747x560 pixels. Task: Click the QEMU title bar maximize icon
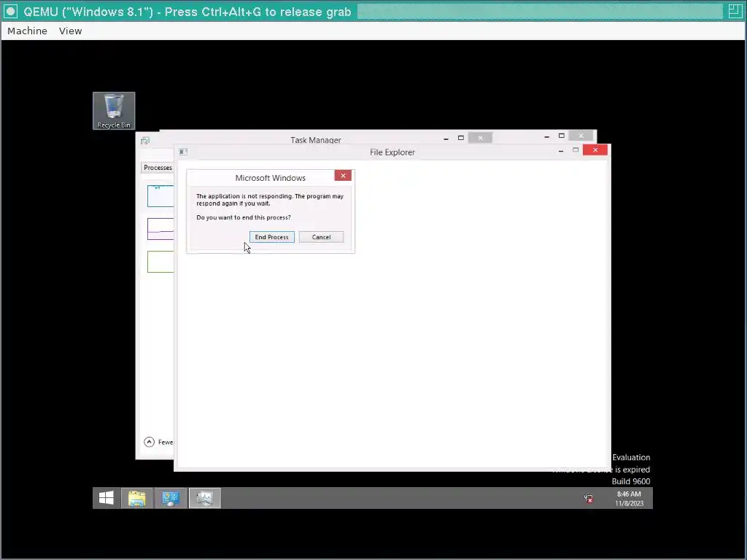(735, 11)
